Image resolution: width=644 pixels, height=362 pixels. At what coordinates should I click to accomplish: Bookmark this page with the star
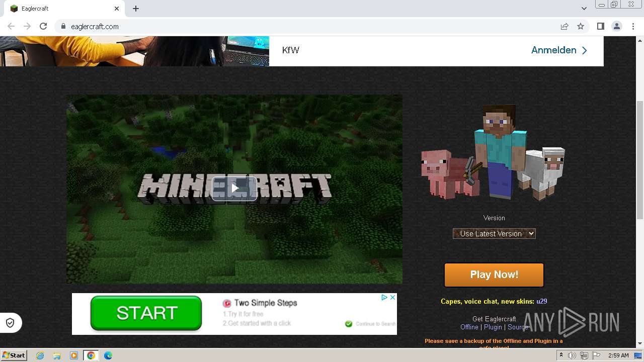[x=581, y=26]
